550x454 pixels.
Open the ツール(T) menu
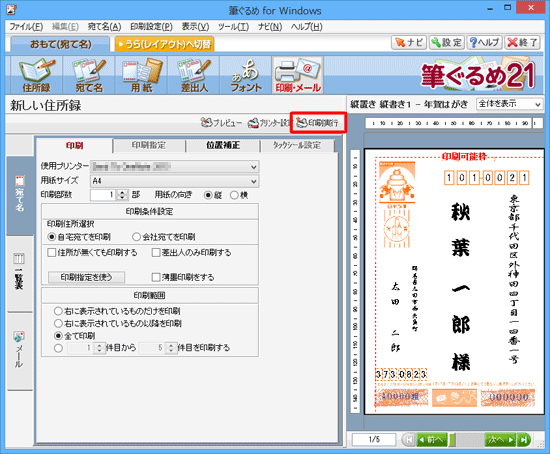tap(233, 27)
